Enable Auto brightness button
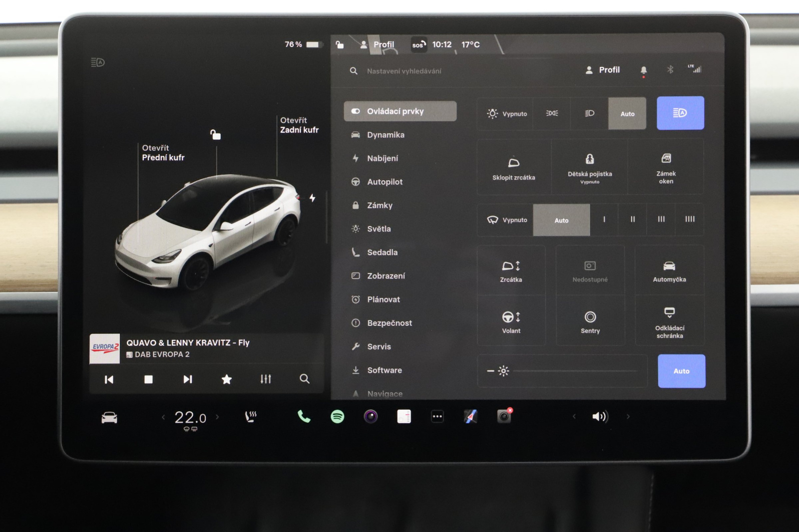799x532 pixels. (681, 371)
